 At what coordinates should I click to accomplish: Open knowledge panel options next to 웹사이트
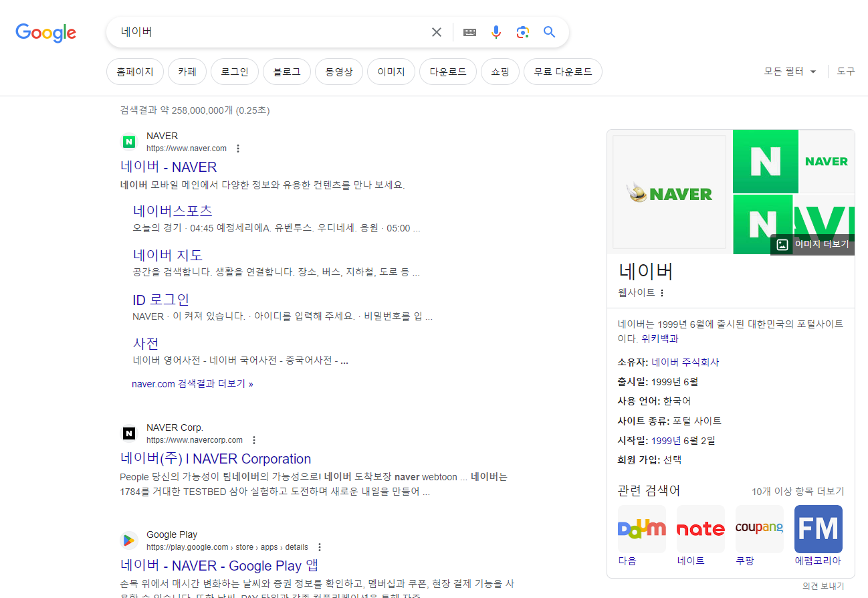[x=662, y=293]
